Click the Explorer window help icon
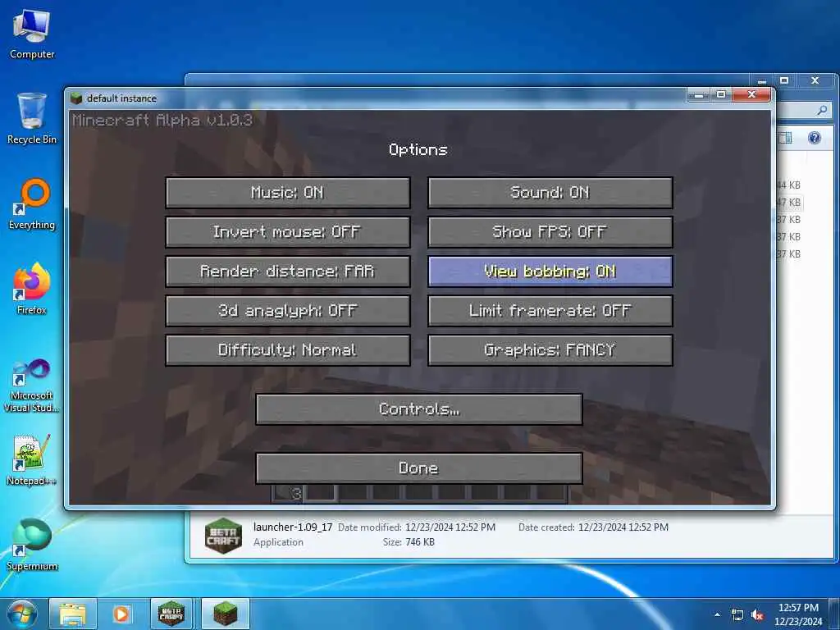840x630 pixels. pos(815,138)
